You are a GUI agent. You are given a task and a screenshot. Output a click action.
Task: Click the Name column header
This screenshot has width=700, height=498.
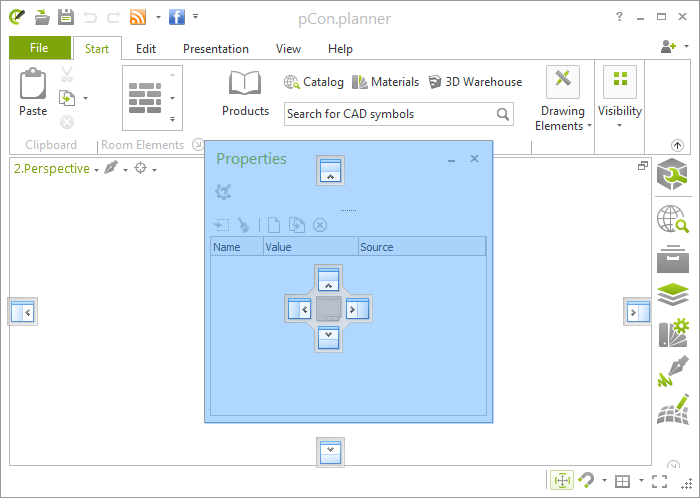point(237,247)
